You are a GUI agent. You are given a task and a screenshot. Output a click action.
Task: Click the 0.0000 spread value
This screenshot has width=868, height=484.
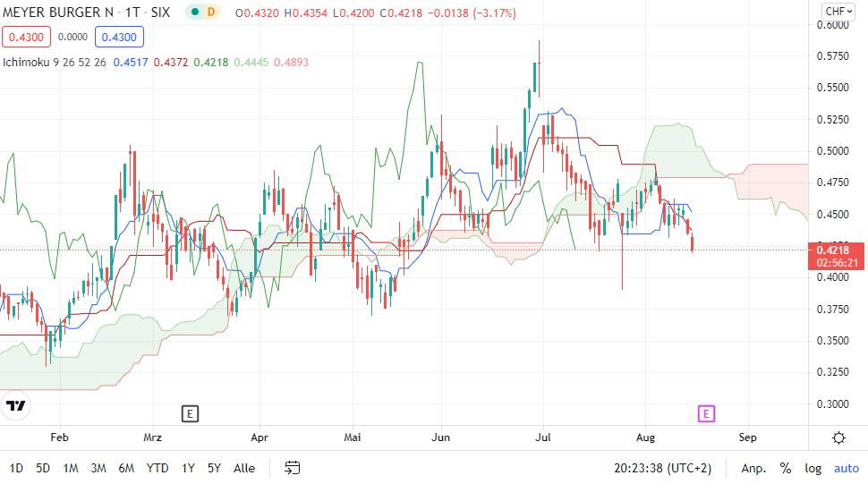72,37
